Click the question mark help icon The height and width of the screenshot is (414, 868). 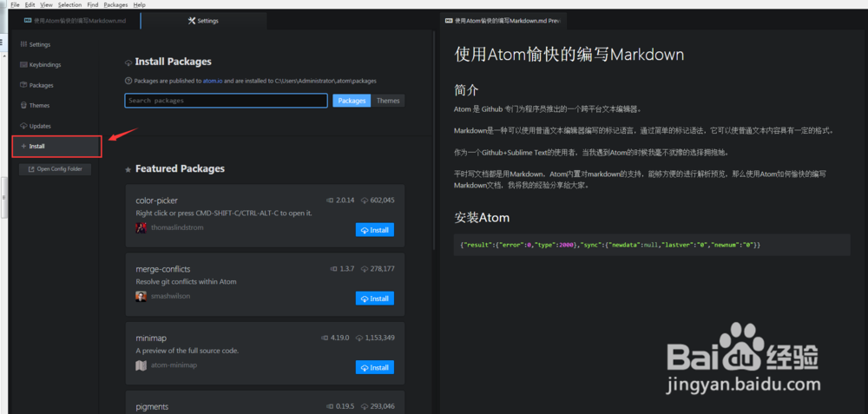[x=128, y=81]
